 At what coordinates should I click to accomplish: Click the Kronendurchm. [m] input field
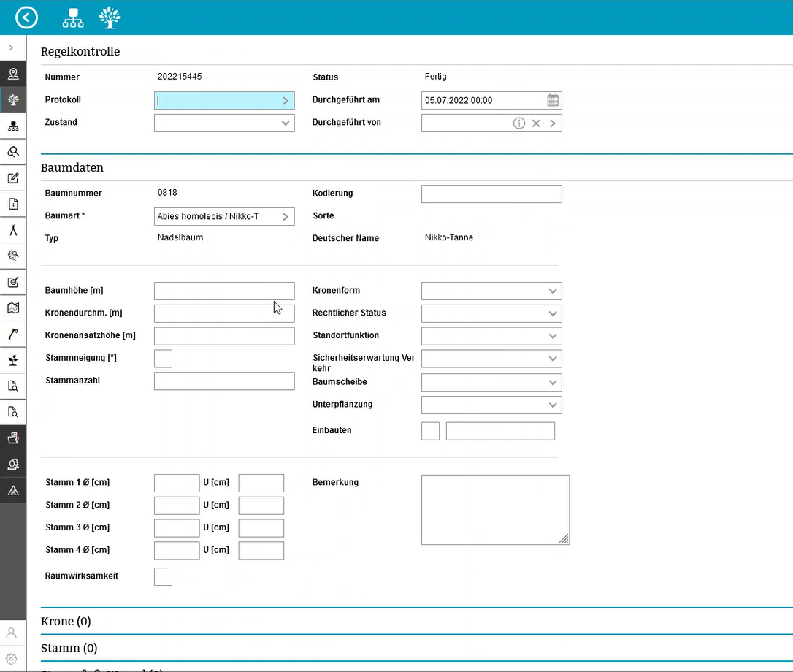[x=224, y=314]
